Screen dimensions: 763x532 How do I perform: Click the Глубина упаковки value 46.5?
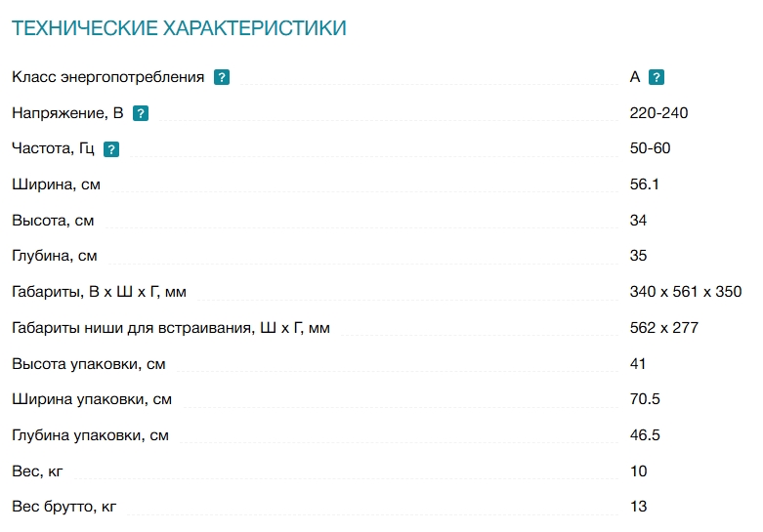pos(645,435)
